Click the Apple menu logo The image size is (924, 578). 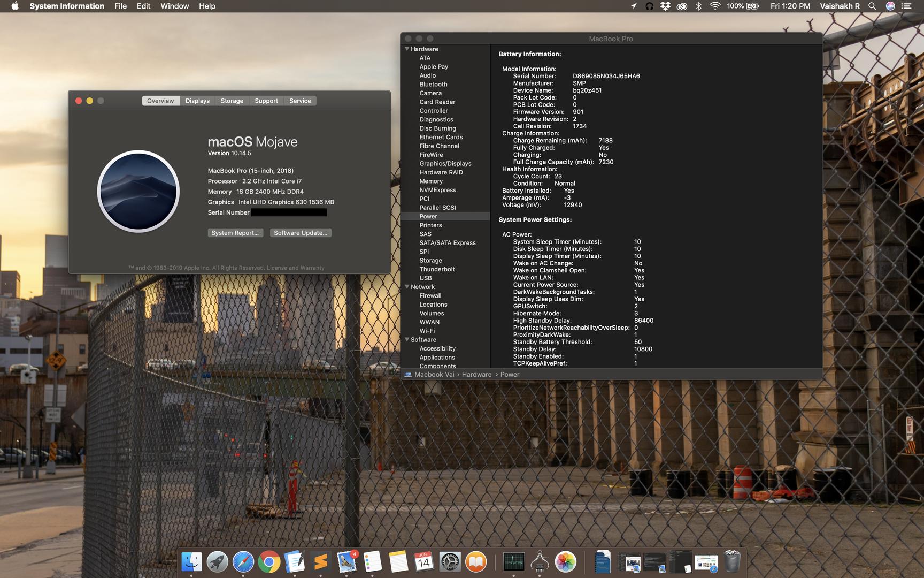click(x=14, y=6)
